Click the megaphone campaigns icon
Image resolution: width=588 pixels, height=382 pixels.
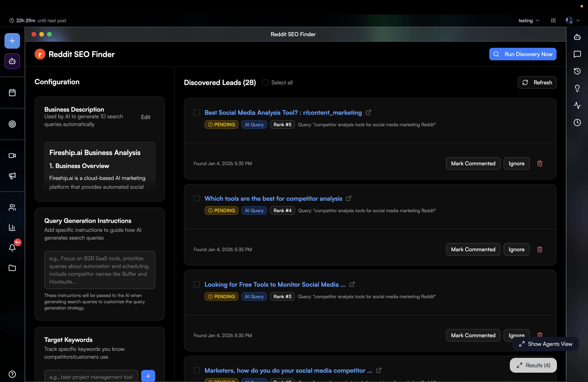point(12,176)
